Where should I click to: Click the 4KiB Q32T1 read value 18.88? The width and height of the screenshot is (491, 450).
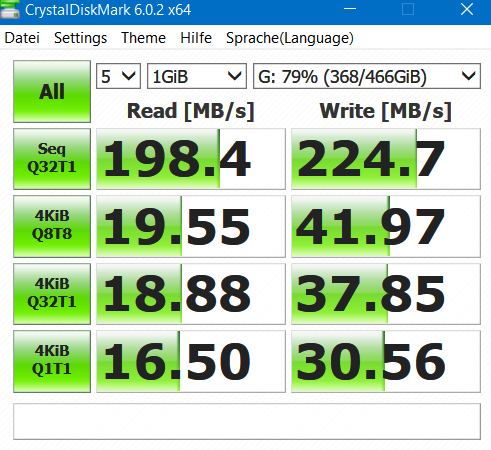[191, 294]
